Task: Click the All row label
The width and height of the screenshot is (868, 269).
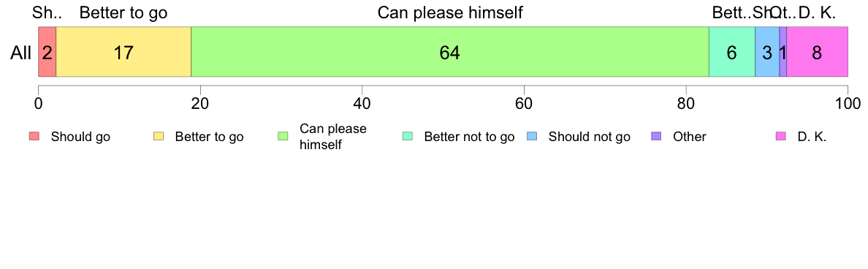Action: (x=20, y=53)
